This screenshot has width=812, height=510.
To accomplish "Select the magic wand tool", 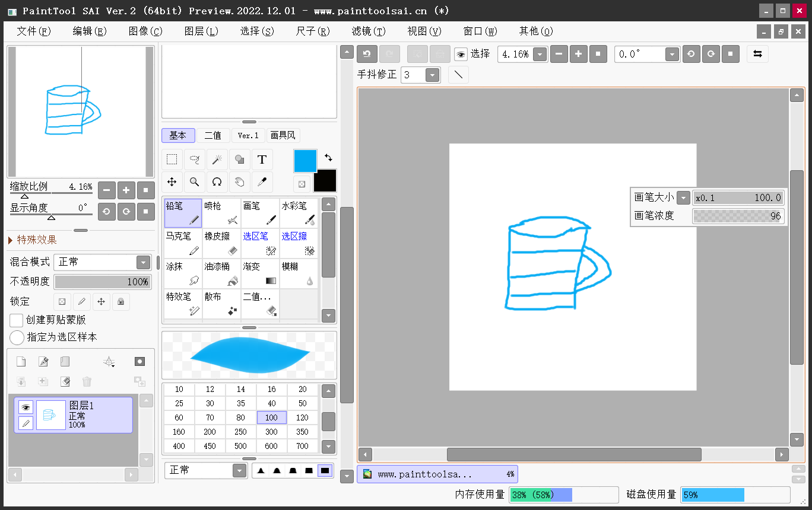I will pyautogui.click(x=217, y=160).
